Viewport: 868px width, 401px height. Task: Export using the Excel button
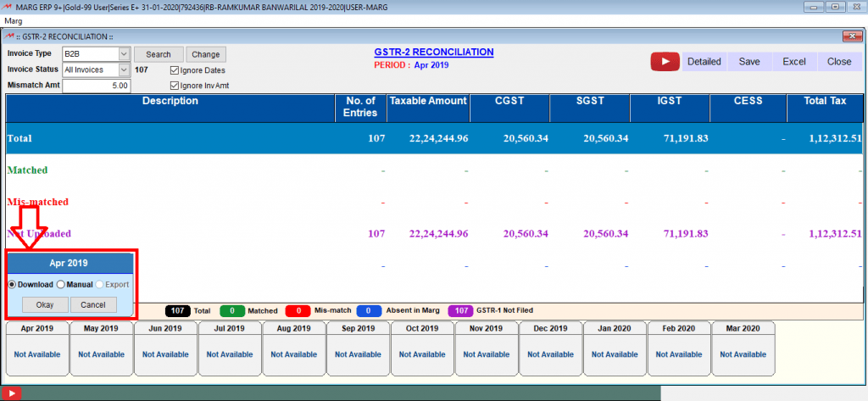793,62
